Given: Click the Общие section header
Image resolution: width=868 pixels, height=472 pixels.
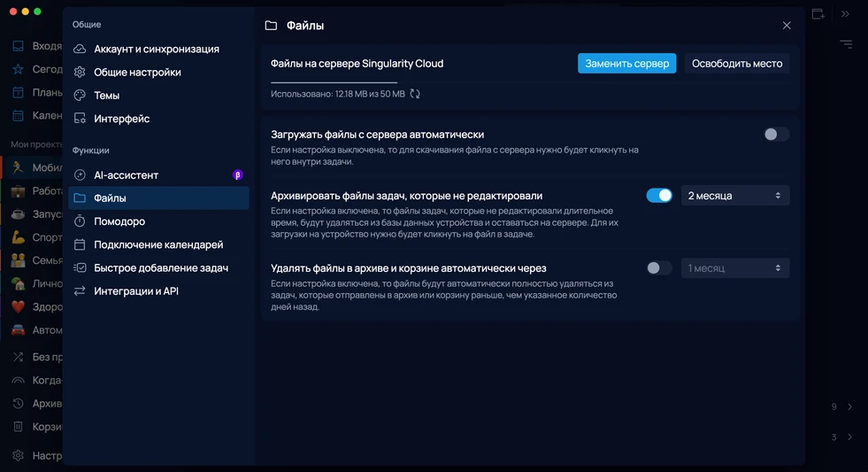Looking at the screenshot, I should click(87, 25).
